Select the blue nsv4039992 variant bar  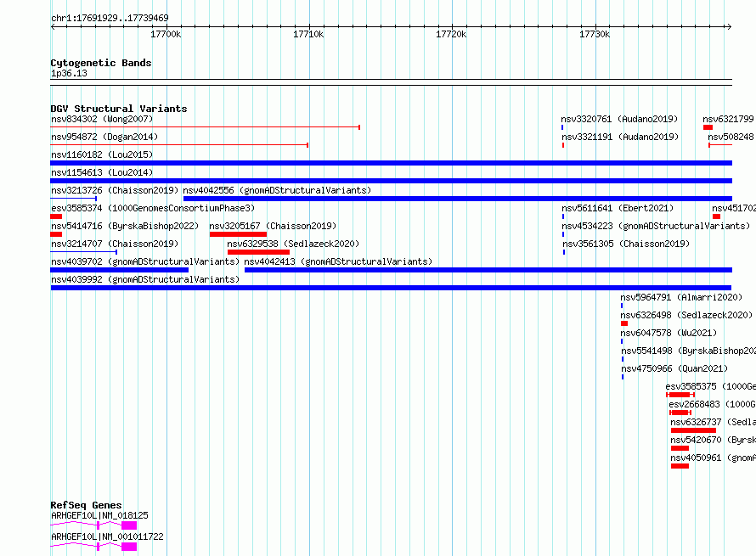pos(391,288)
